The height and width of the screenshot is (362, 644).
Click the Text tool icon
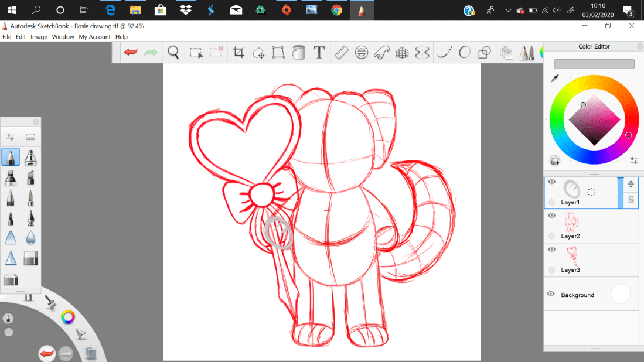(319, 53)
